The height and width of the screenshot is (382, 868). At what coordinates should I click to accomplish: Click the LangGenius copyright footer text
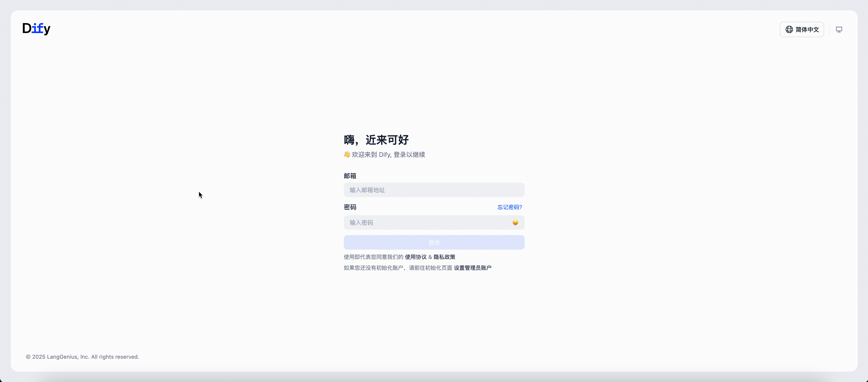click(x=83, y=357)
